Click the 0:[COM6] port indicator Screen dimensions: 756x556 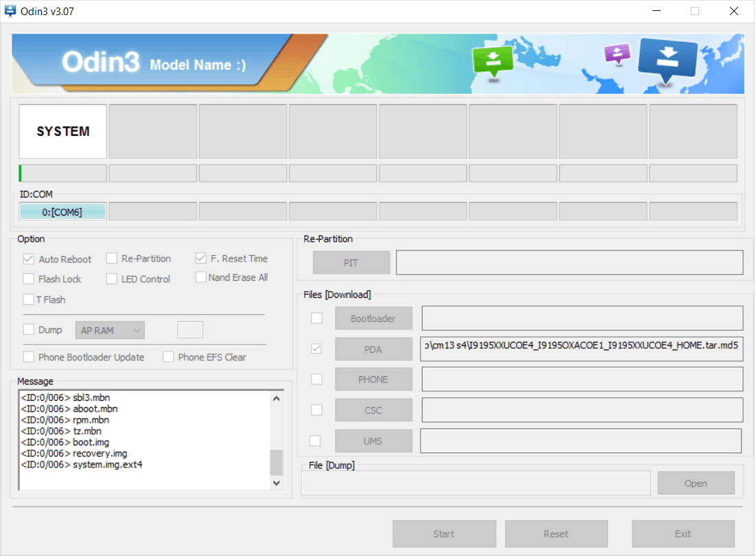(x=62, y=211)
